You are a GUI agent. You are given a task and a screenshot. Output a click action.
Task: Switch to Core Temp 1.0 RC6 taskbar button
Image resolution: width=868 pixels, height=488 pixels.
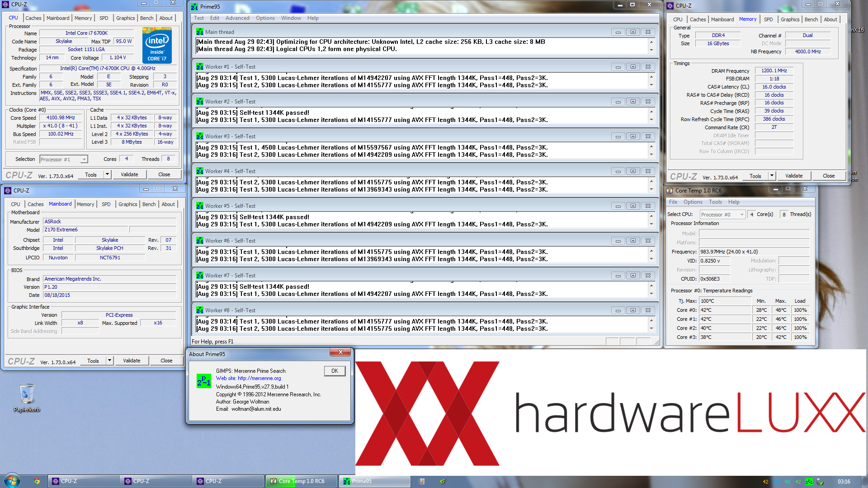click(302, 481)
